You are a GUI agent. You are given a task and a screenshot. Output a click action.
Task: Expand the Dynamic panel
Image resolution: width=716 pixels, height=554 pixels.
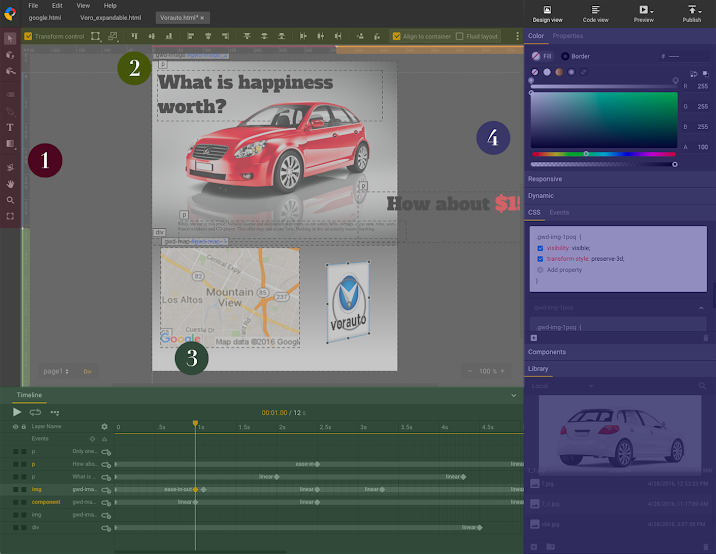click(x=620, y=195)
